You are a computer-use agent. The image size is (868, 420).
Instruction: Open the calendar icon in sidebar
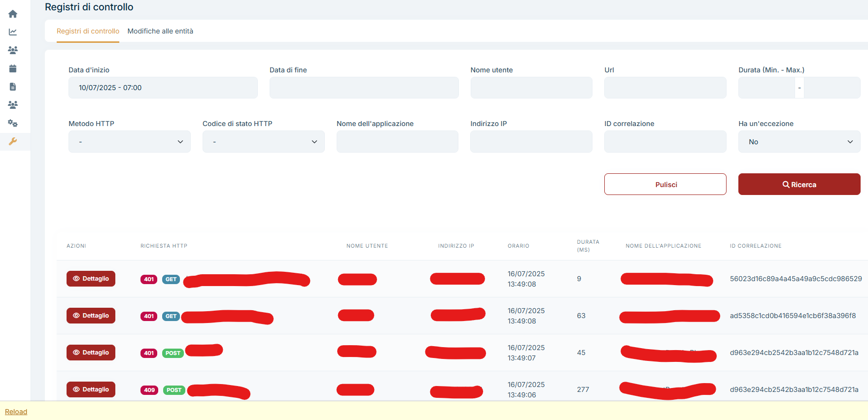pyautogui.click(x=13, y=68)
